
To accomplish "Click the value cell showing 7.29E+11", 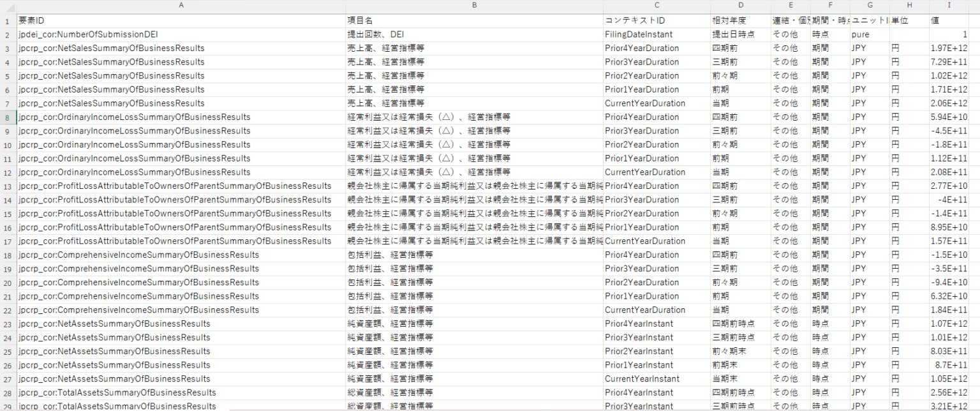I will pos(949,62).
